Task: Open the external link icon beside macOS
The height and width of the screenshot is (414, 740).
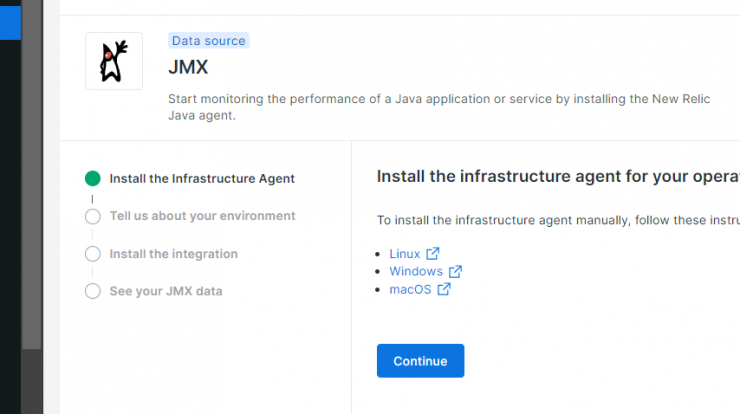Action: 444,289
